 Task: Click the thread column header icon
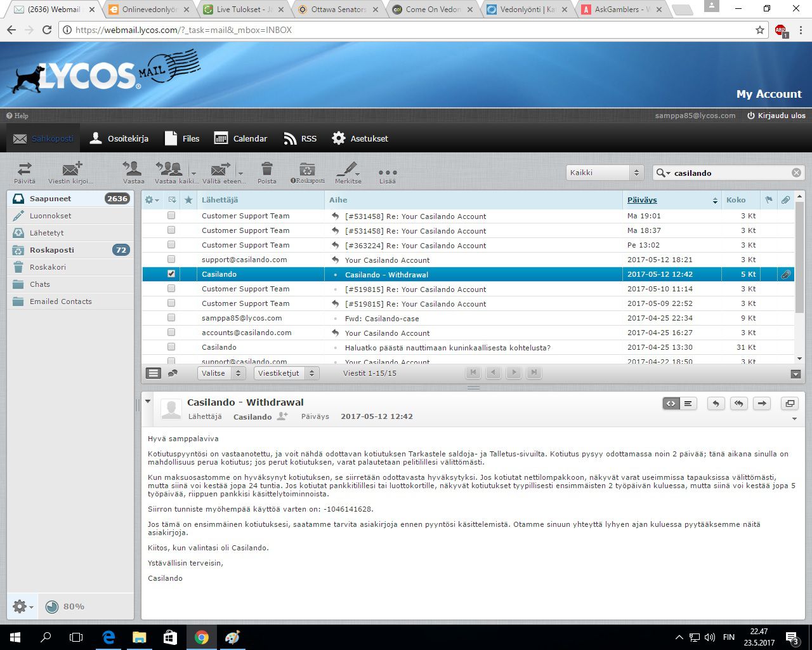[x=172, y=200]
